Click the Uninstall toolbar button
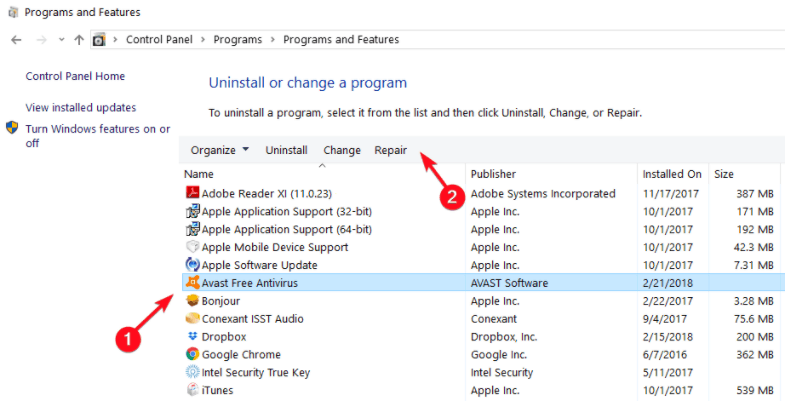Viewport: 791px width, 420px height. click(x=287, y=150)
